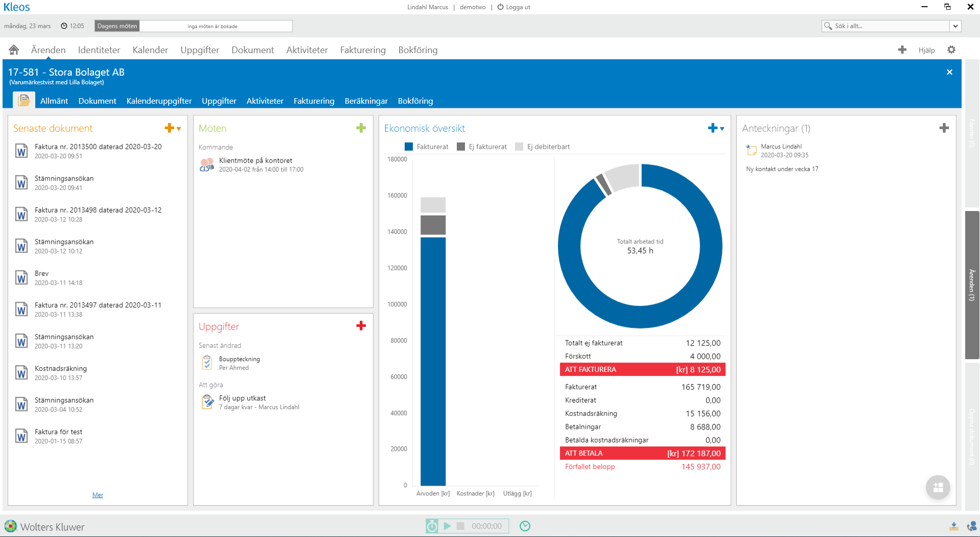This screenshot has width=980, height=537.
Task: Switch to the Beräkningar case tab
Action: 366,101
